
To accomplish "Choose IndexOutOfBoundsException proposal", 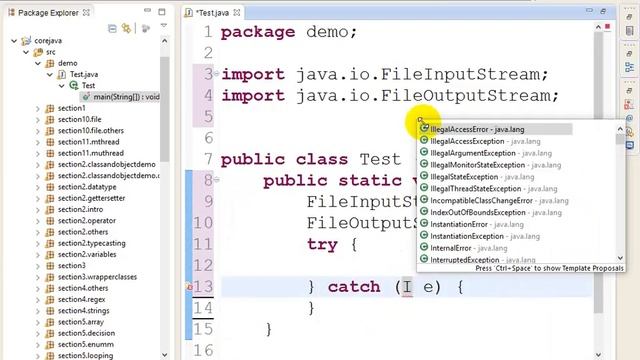I will 496,212.
